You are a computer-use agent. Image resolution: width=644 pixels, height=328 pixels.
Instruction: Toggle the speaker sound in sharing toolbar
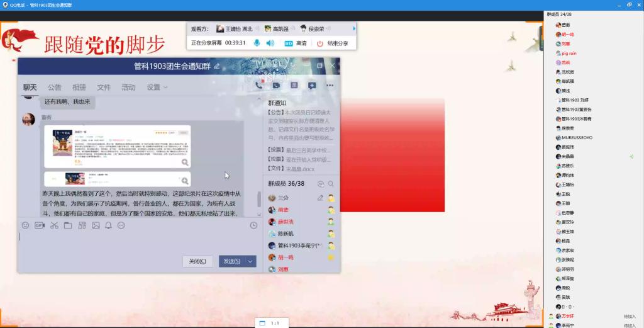point(270,43)
